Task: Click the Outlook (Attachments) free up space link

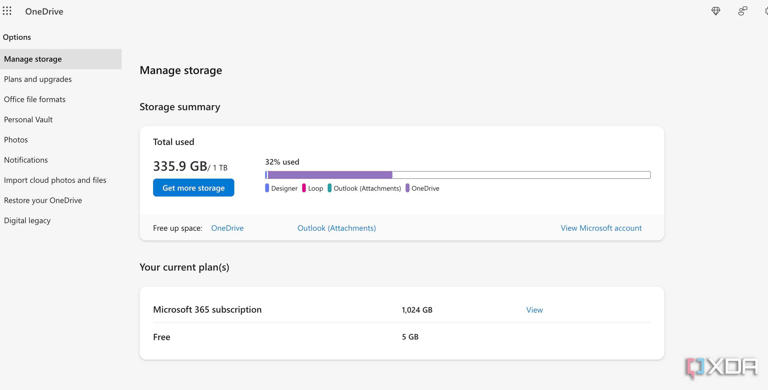Action: [336, 228]
